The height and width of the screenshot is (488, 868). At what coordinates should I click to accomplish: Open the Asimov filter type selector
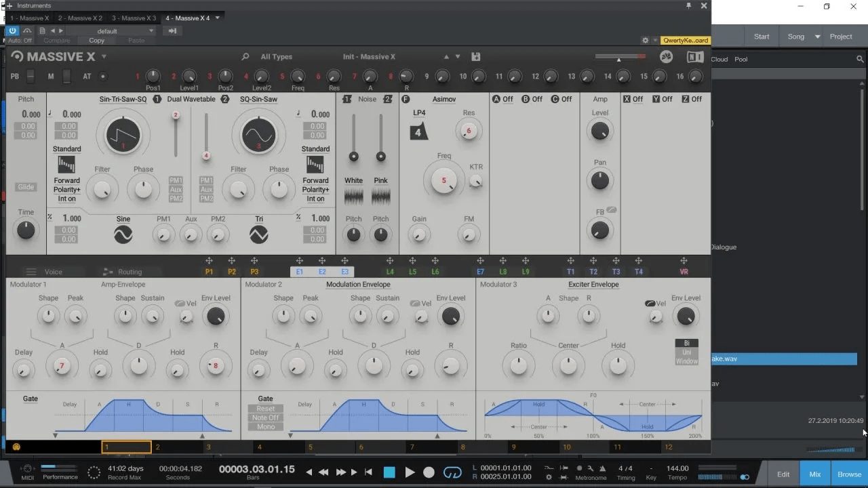click(444, 99)
